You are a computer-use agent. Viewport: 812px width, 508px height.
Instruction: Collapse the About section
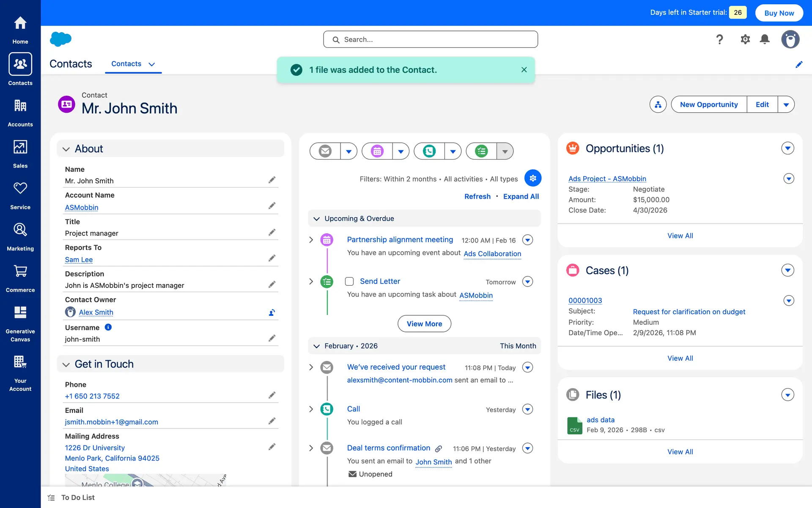66,149
